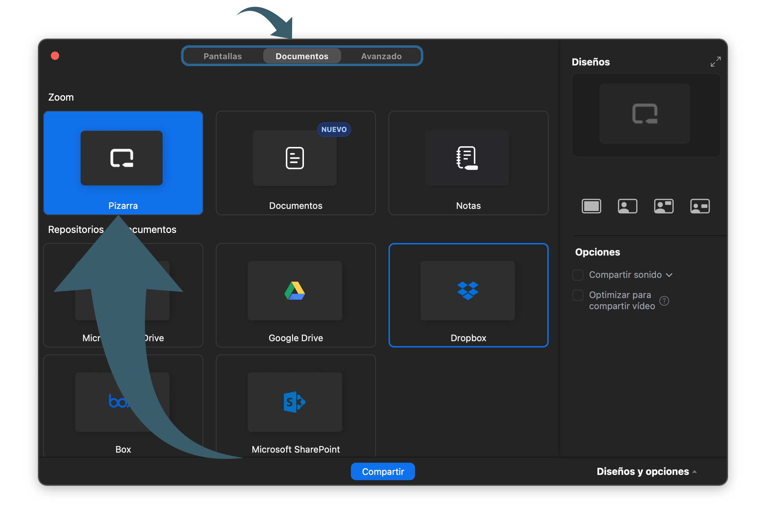Screen dimensions: 768x532
Task: Expand the Compartir sonido dropdown arrow
Action: tap(669, 275)
